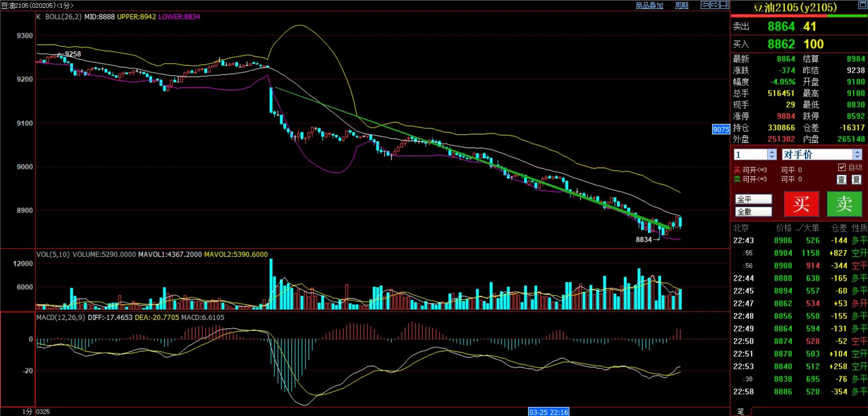Open the 对手价 price type dropdown
868x416 pixels.
[857, 154]
